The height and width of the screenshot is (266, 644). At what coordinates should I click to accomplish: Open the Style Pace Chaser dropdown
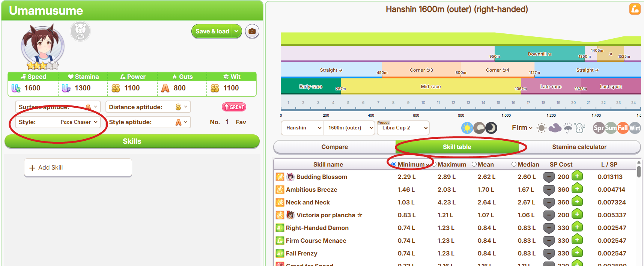[x=58, y=122]
